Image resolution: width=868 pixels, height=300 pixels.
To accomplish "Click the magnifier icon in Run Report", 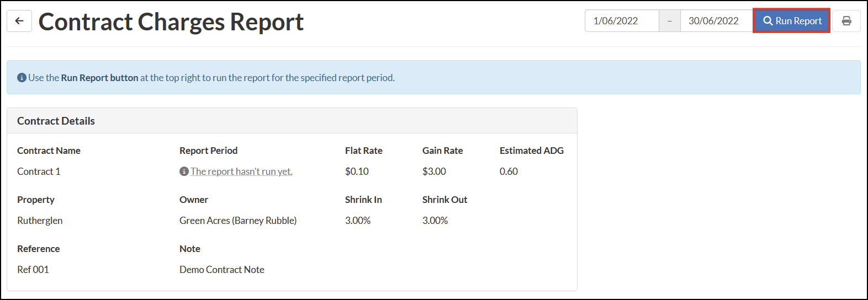I will click(768, 21).
